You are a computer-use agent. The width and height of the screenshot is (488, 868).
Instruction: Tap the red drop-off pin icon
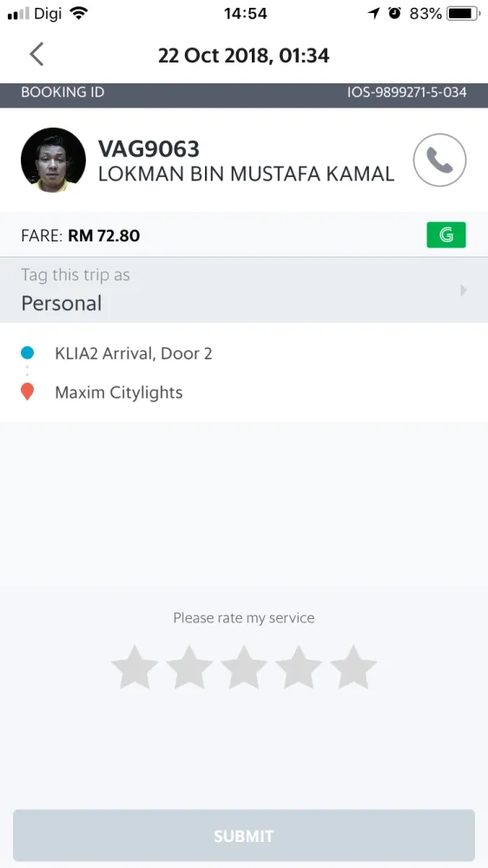27,392
